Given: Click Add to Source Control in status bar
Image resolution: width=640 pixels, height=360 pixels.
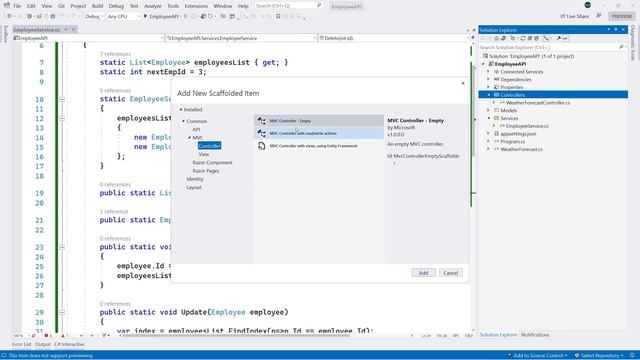Looking at the screenshot, I should [537, 356].
